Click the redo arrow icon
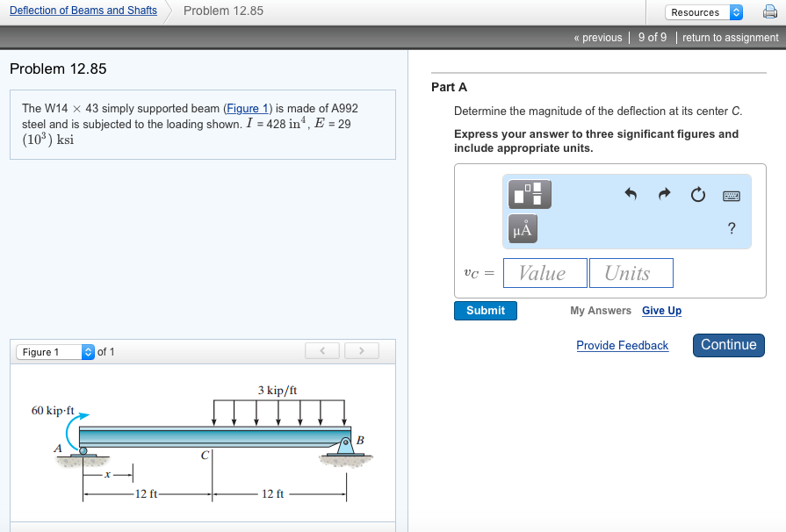 pos(664,194)
